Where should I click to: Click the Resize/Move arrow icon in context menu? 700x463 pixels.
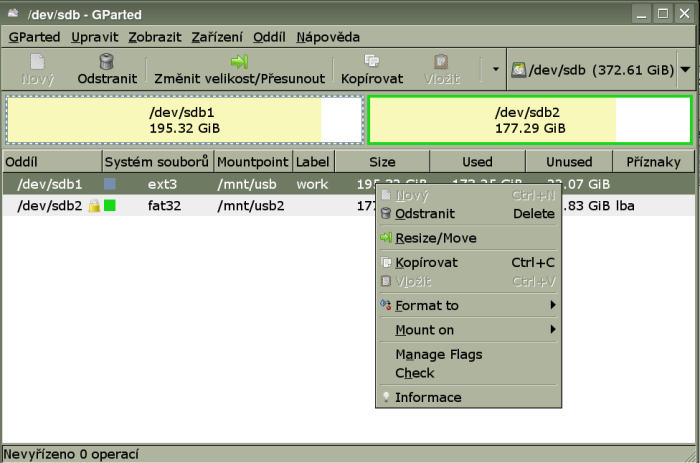pyautogui.click(x=386, y=238)
